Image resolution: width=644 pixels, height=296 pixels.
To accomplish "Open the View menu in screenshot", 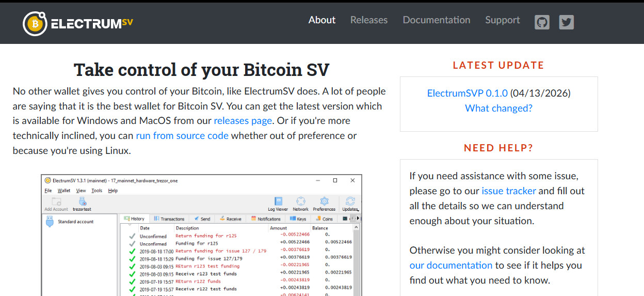I will (x=81, y=191).
